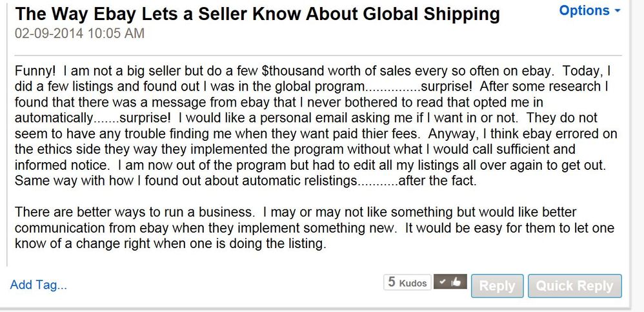644x312 pixels.
Task: Click the paragraph starting 'There are better ways'
Action: (314, 228)
